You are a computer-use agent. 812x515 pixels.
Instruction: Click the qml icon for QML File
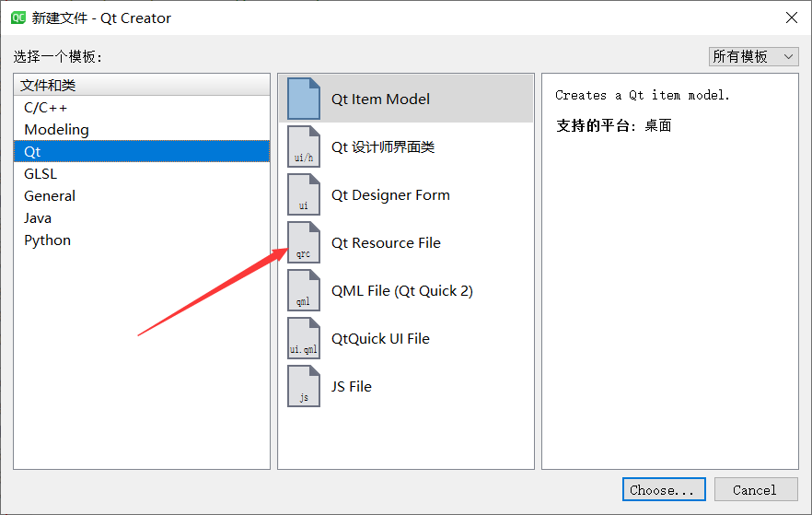coord(304,290)
